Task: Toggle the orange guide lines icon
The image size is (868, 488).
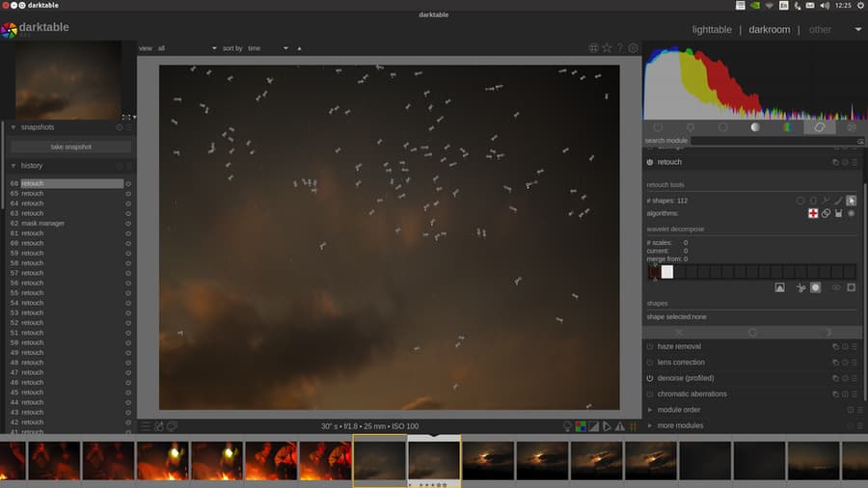Action: [x=634, y=426]
